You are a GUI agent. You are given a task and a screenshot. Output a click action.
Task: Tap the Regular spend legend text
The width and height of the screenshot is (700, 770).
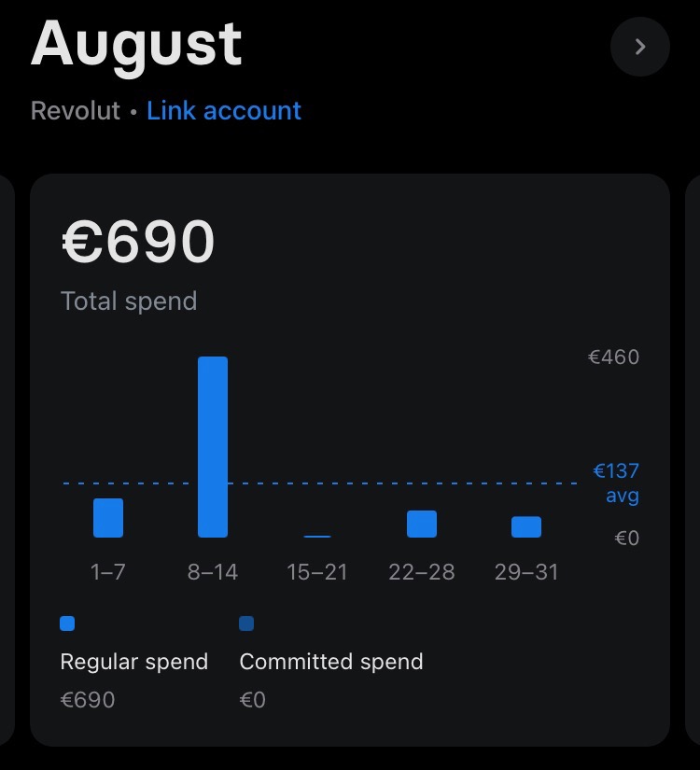(134, 662)
